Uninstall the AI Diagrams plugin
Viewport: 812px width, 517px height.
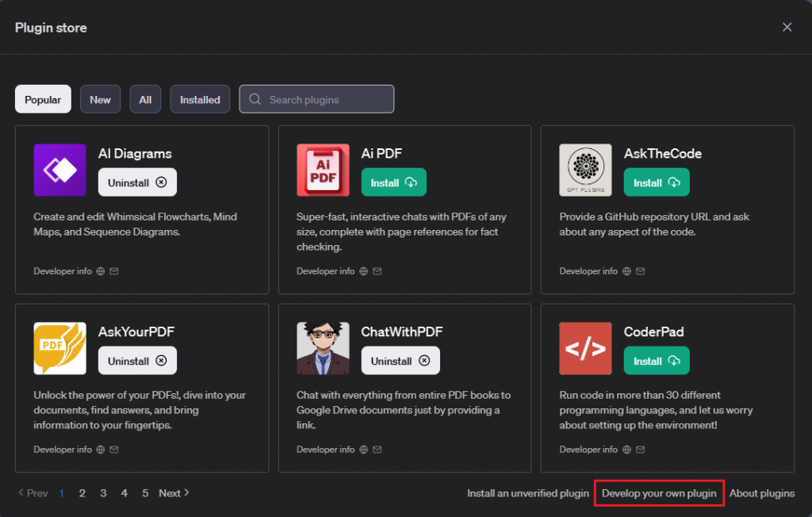coord(137,182)
